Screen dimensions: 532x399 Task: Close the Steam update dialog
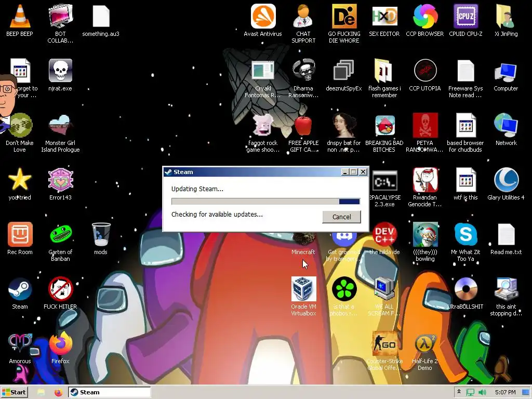[363, 172]
